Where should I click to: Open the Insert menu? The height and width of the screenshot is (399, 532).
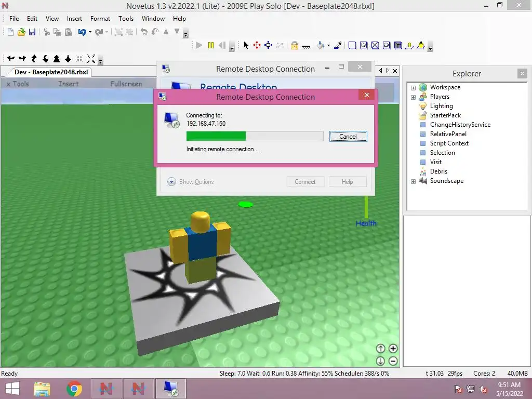(x=74, y=19)
